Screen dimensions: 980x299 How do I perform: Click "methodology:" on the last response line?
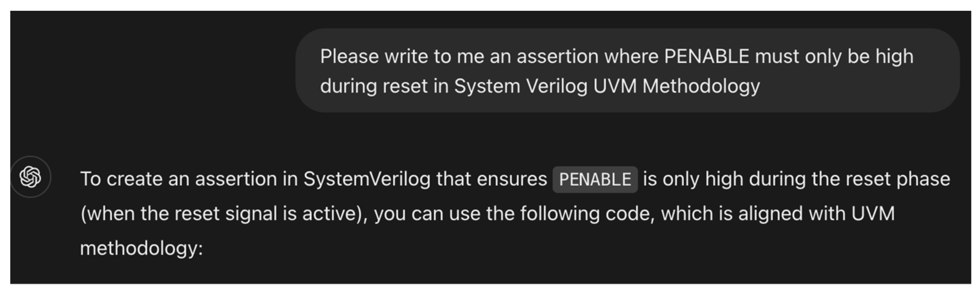point(142,248)
